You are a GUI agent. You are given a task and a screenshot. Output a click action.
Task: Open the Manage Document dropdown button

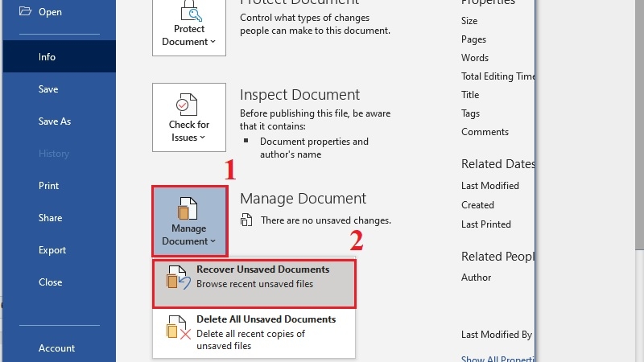point(189,221)
